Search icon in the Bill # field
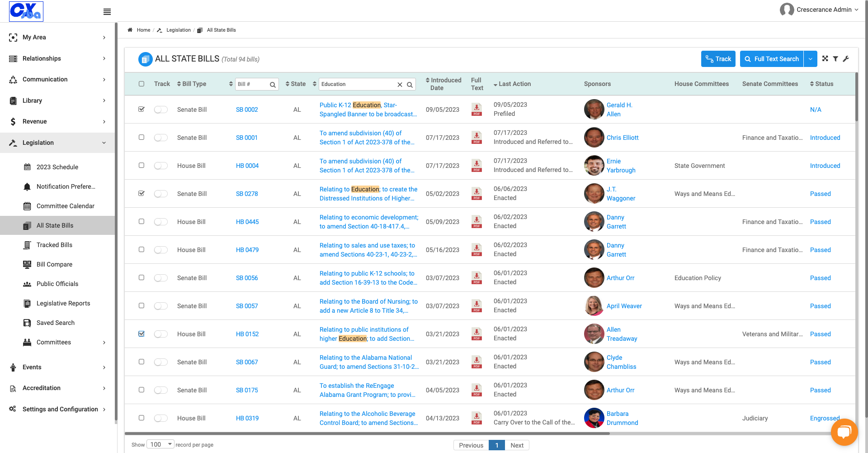 273,85
